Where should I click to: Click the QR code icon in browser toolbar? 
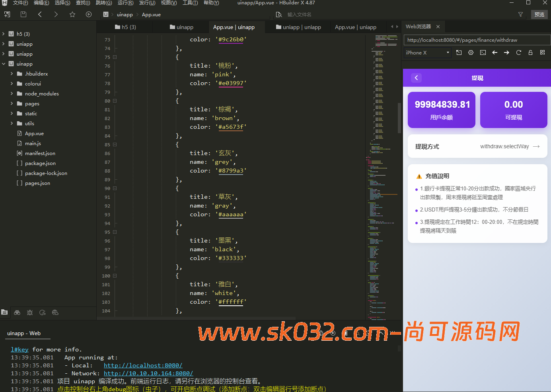(542, 52)
